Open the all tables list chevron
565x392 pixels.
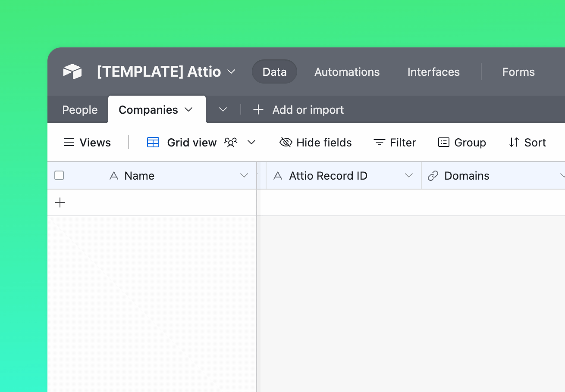coord(223,110)
